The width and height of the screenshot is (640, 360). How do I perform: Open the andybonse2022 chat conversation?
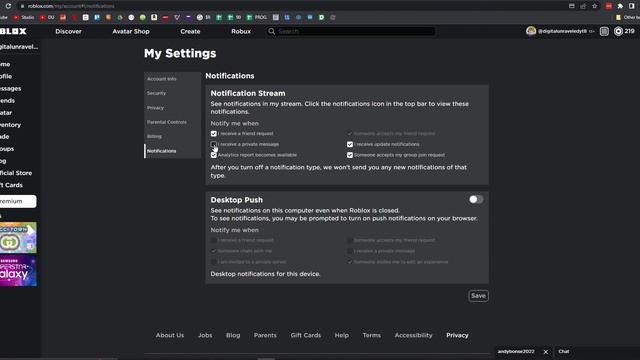516,351
